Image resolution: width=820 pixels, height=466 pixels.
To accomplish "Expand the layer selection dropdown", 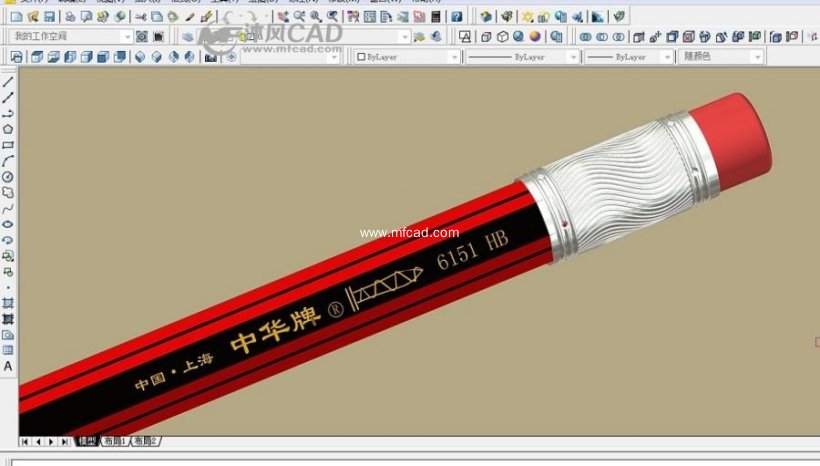I will click(404, 37).
